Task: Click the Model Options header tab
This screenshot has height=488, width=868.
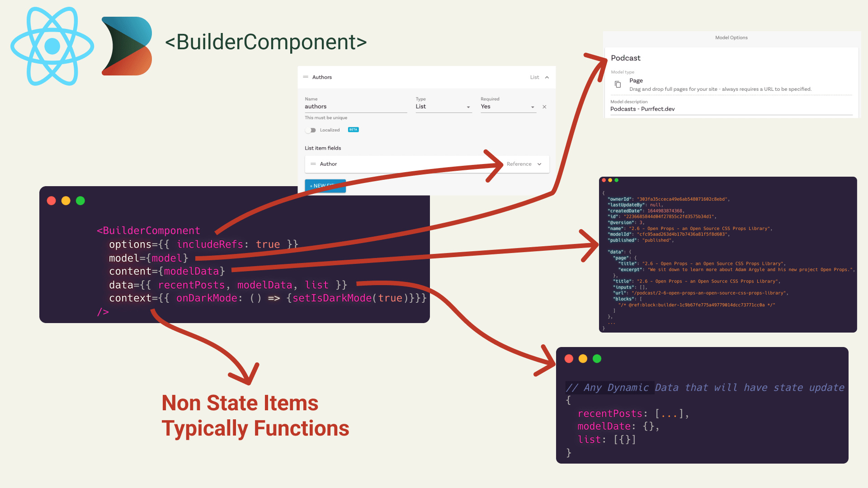Action: (x=731, y=38)
